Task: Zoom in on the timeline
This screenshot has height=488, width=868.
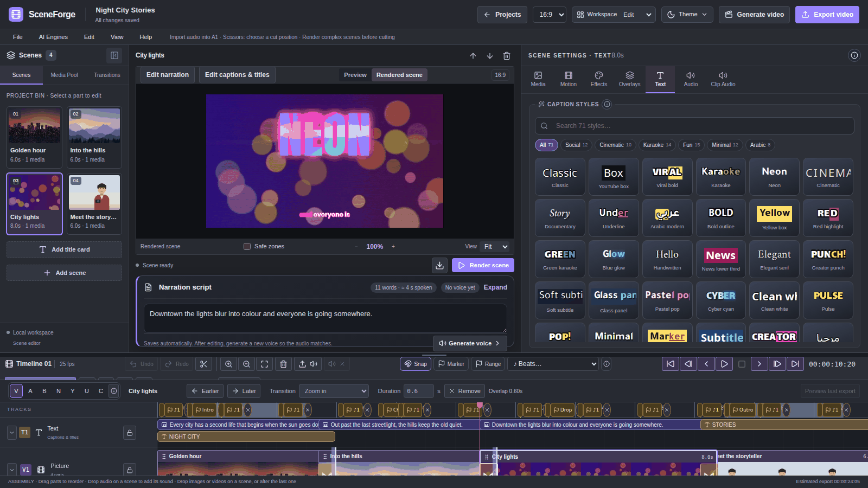Action: [x=229, y=364]
